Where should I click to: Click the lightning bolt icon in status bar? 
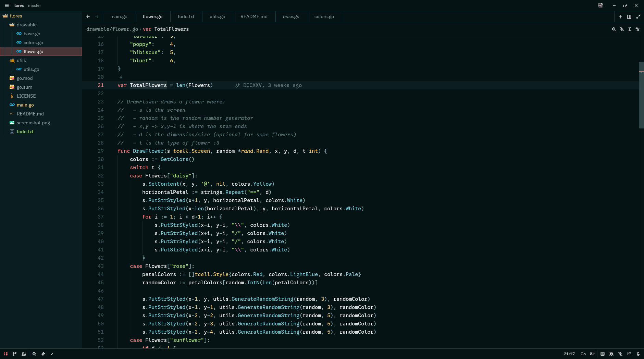(43, 354)
